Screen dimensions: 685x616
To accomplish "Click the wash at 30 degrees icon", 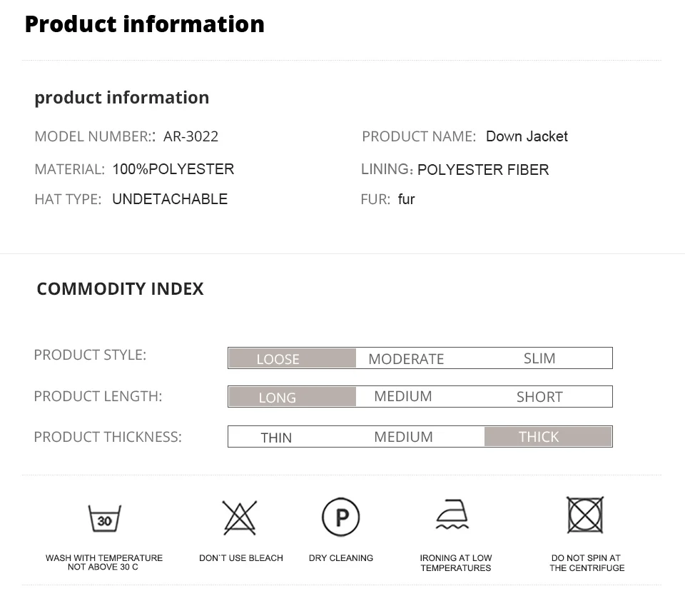I will (x=104, y=518).
